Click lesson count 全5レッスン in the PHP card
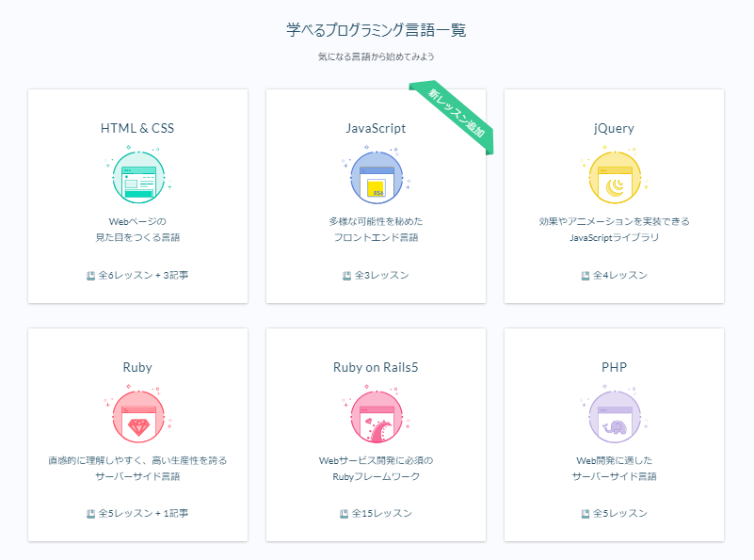This screenshot has height=560, width=754. pyautogui.click(x=619, y=513)
